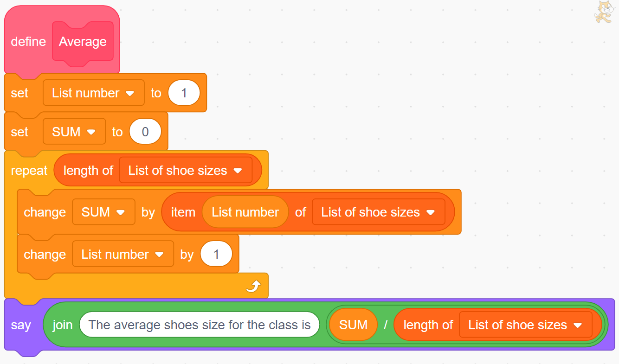
Task: Click the average shoes size text field
Action: point(200,325)
